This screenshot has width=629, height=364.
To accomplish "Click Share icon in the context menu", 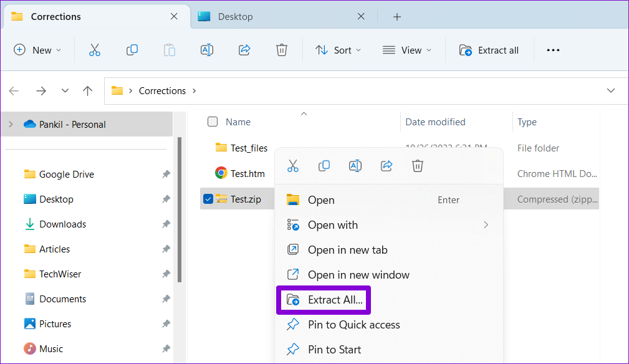I will tap(387, 166).
